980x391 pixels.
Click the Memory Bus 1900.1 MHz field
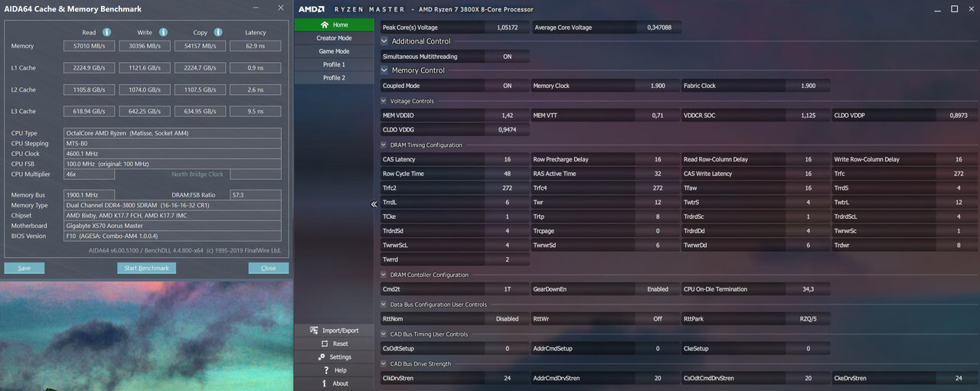coord(89,195)
